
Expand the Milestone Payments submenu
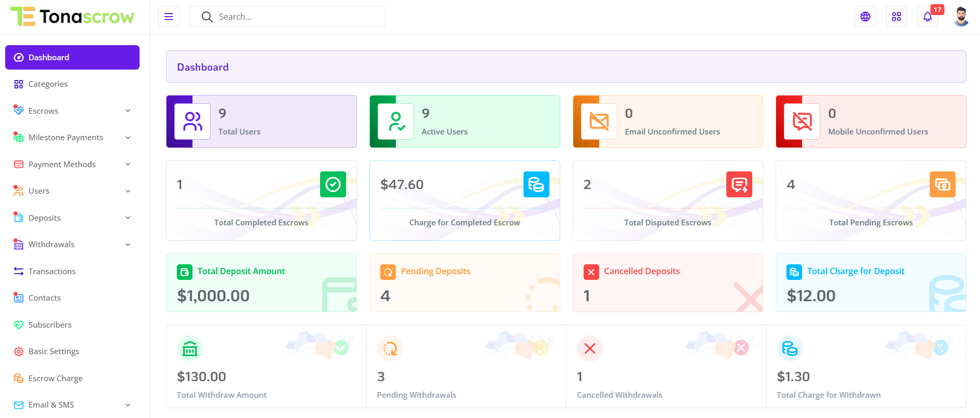(72, 138)
